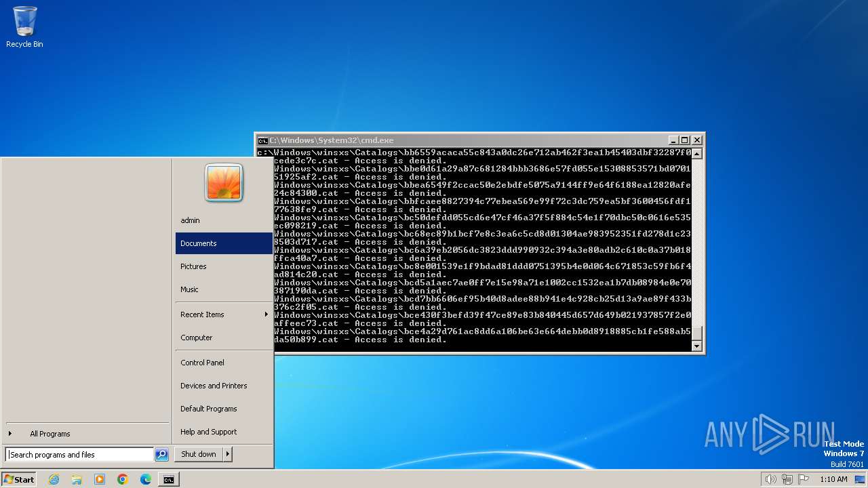Open the Shut down options arrow
Screen dimensions: 868x488
228,454
